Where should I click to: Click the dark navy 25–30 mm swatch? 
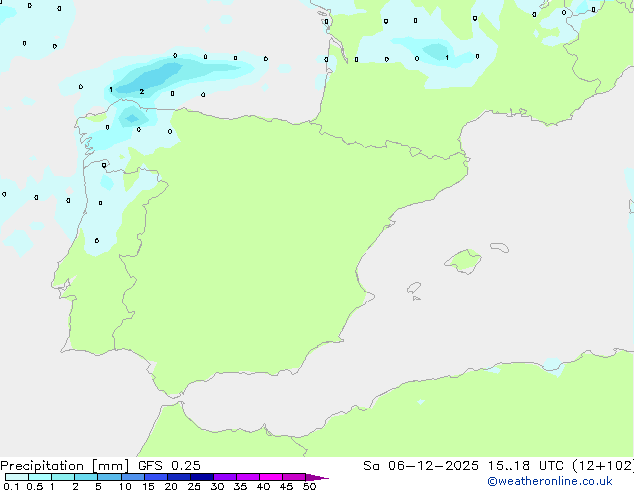click(x=202, y=477)
